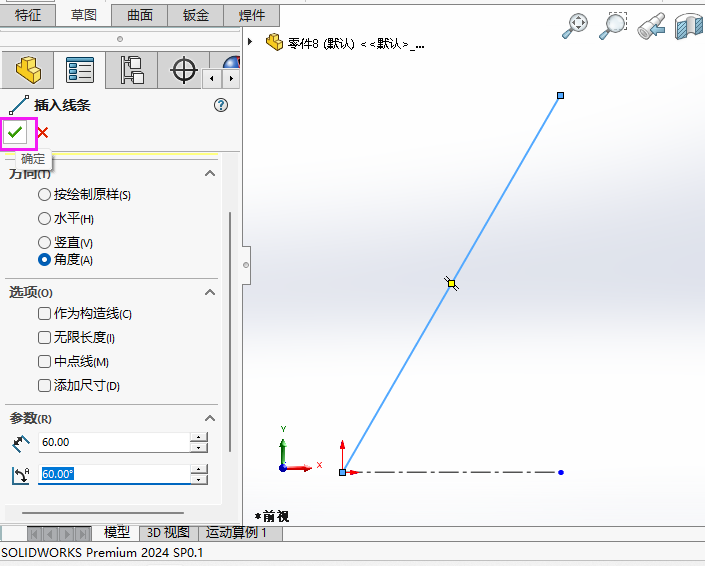Select 水平 orientation option

44,218
